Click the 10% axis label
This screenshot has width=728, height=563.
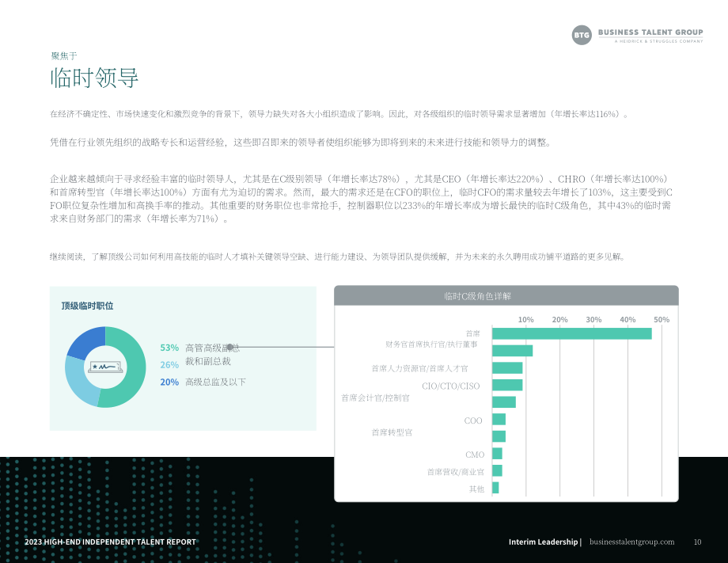(526, 320)
